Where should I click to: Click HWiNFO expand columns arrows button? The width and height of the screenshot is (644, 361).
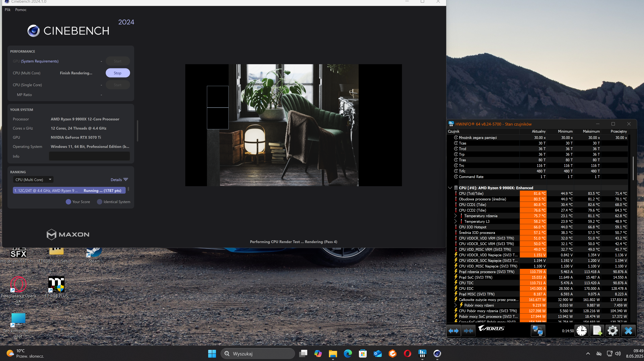tap(453, 331)
